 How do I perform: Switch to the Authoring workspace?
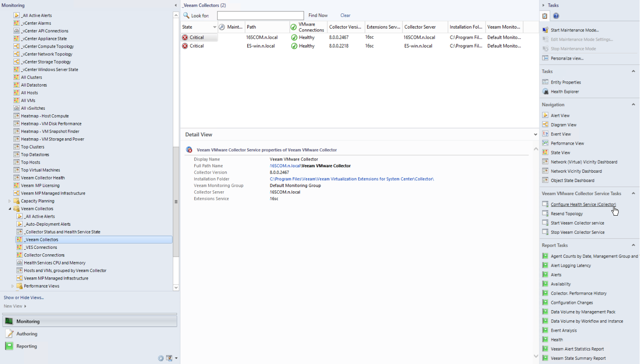[90, 334]
